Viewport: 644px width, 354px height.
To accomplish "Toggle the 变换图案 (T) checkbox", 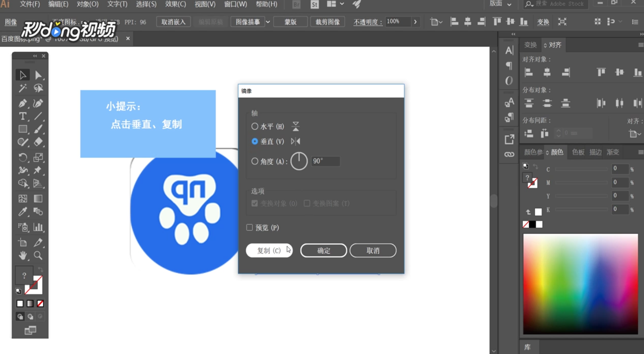I will pyautogui.click(x=307, y=203).
